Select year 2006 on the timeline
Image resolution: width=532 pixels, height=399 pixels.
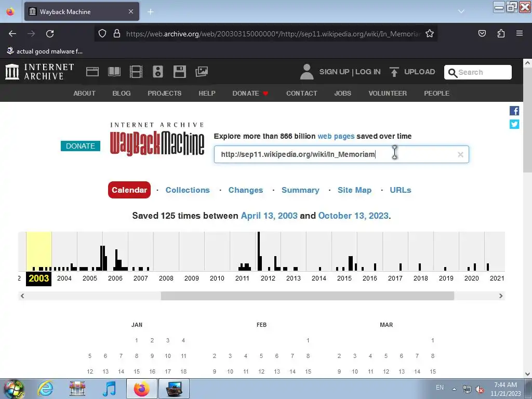pyautogui.click(x=115, y=278)
